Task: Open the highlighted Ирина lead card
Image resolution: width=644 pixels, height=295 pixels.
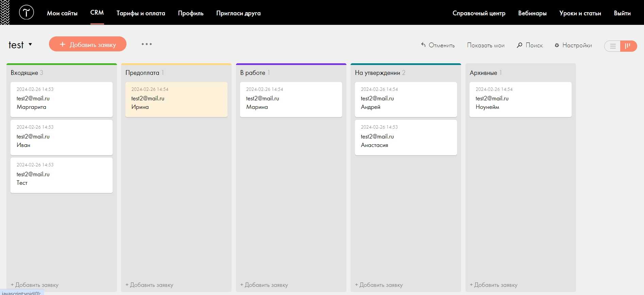Action: click(176, 99)
